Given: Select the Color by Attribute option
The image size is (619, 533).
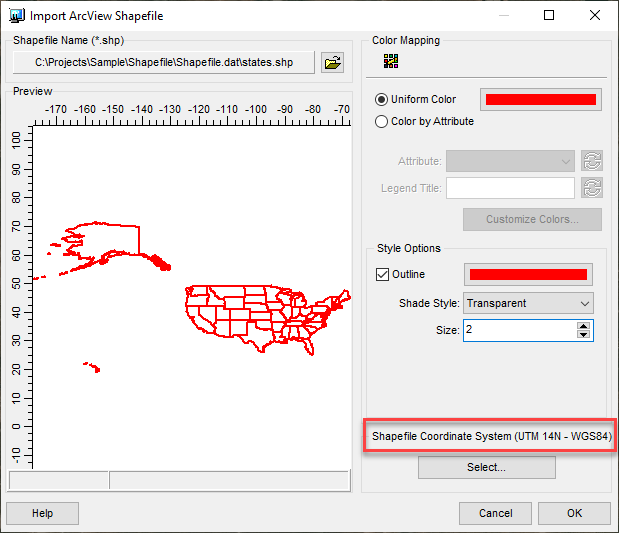Looking at the screenshot, I should point(381,121).
